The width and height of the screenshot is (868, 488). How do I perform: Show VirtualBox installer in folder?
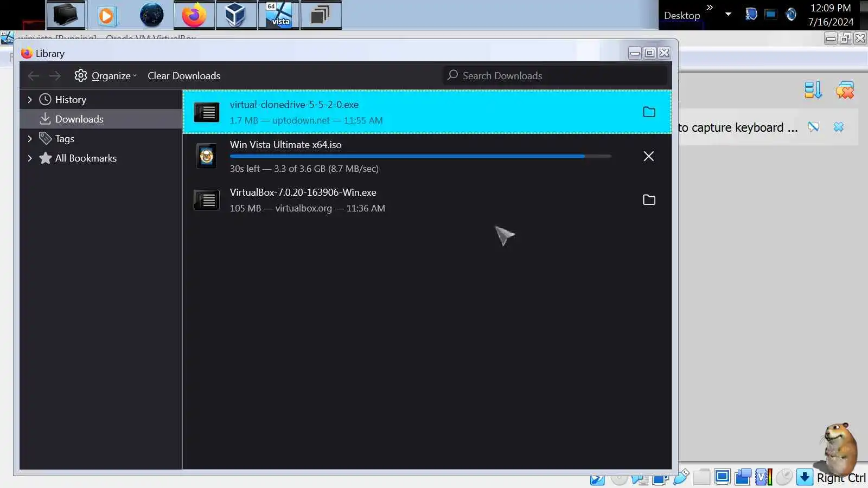pos(649,200)
